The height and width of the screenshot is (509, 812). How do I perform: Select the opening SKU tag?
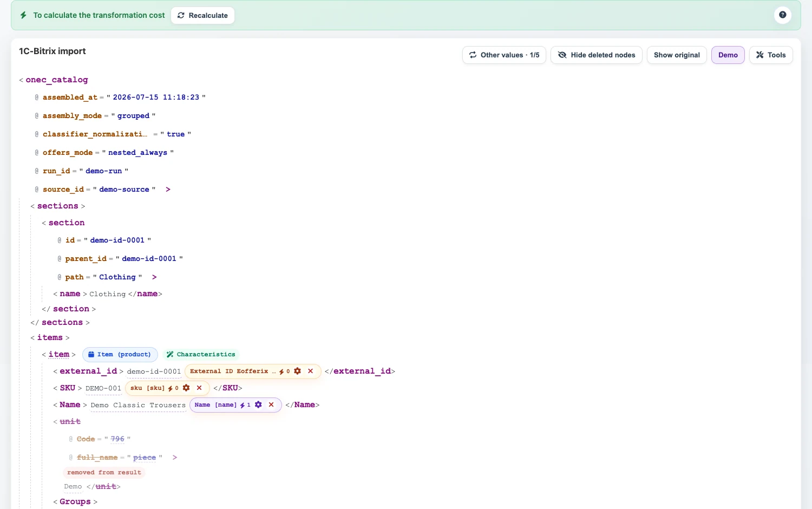68,388
